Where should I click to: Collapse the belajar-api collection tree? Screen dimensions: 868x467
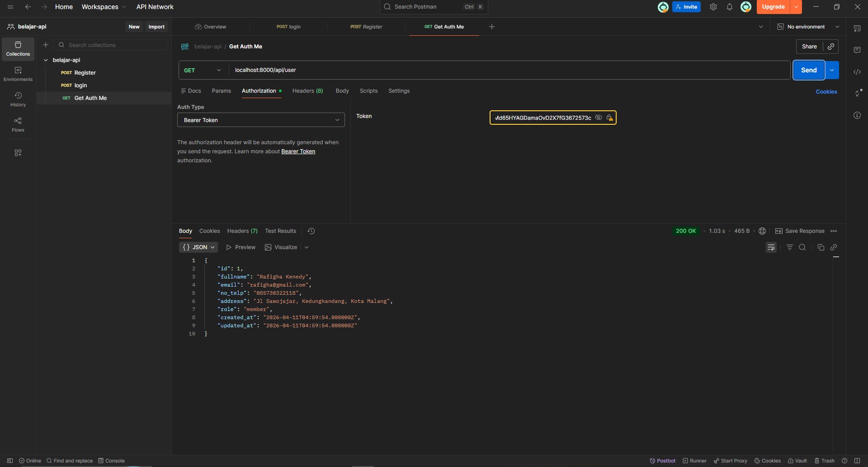tap(46, 60)
